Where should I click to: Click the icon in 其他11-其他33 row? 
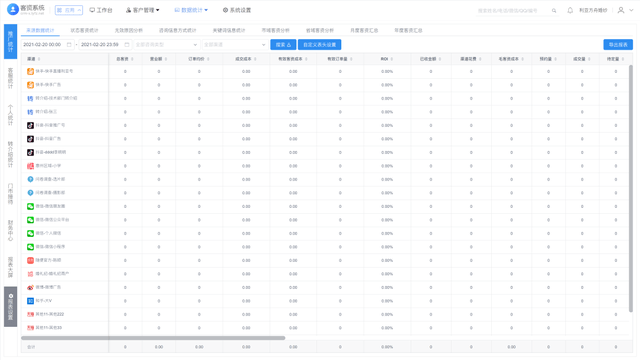coord(30,328)
